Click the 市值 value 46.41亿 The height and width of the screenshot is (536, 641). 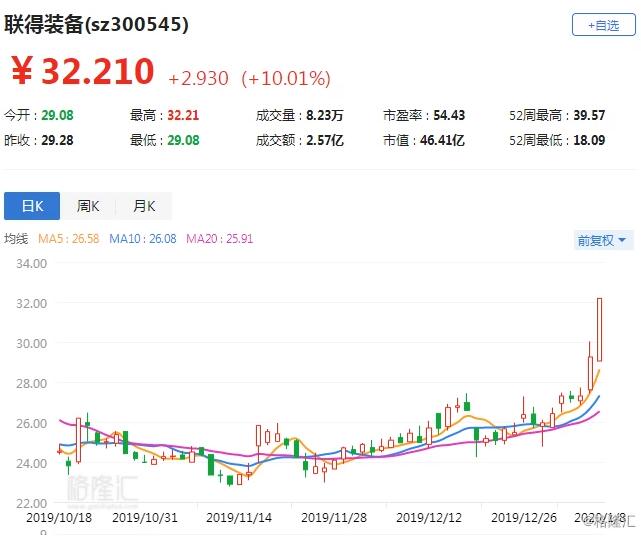pos(445,140)
